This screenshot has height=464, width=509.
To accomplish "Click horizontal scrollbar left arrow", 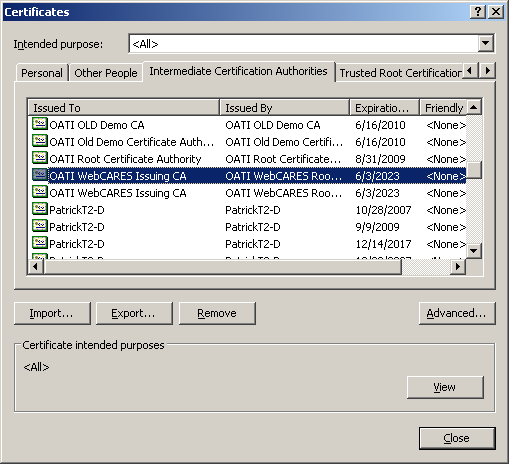I will (36, 267).
